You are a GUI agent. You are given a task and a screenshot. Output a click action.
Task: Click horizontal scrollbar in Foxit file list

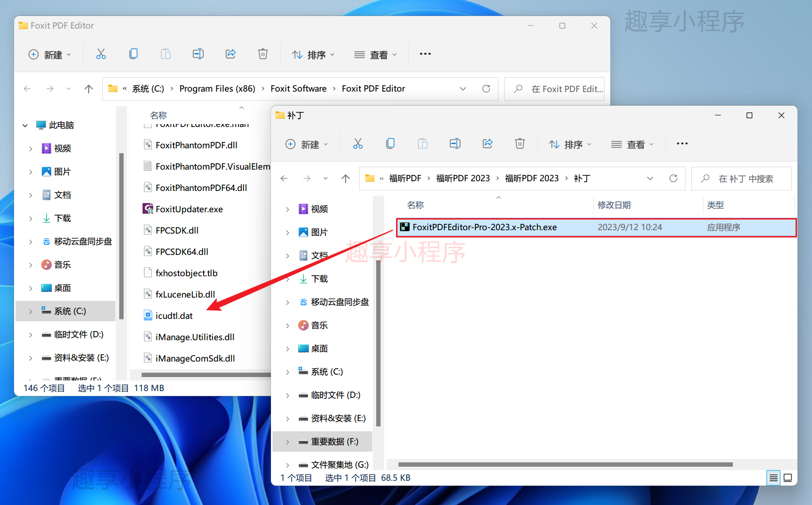206,375
